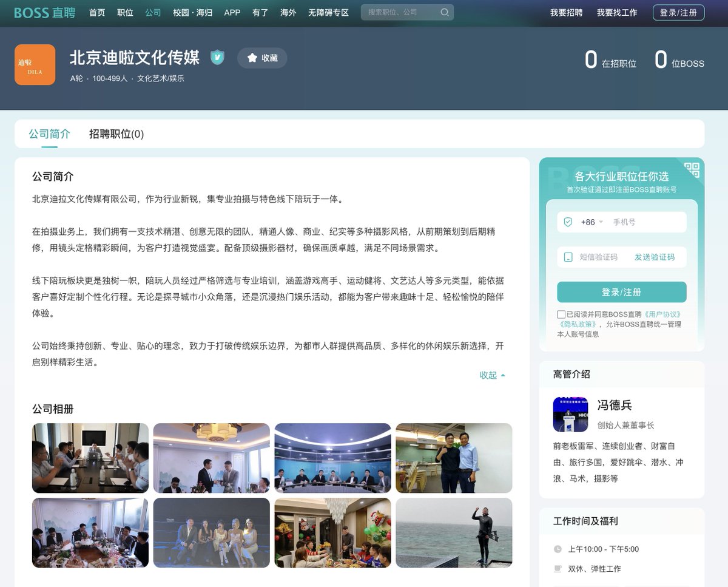Image resolution: width=728 pixels, height=587 pixels.
Task: Open the 我要招聘 link
Action: click(x=566, y=12)
